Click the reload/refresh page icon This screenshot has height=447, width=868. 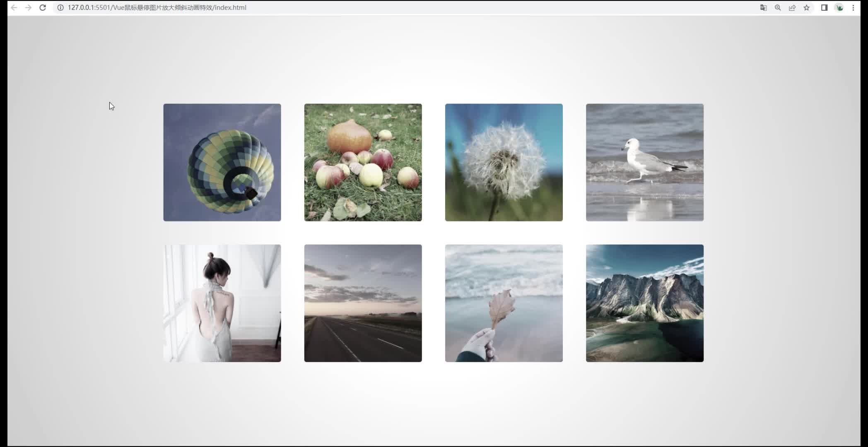tap(43, 7)
